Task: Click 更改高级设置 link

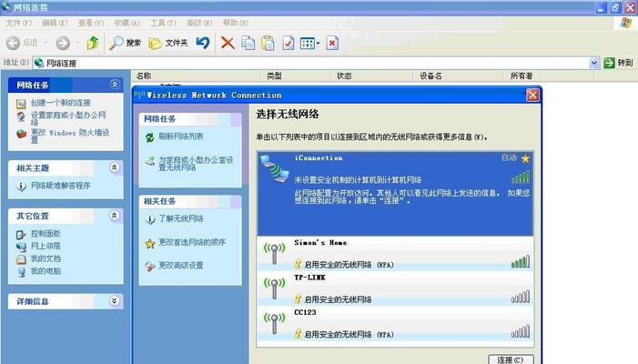Action: (x=181, y=266)
